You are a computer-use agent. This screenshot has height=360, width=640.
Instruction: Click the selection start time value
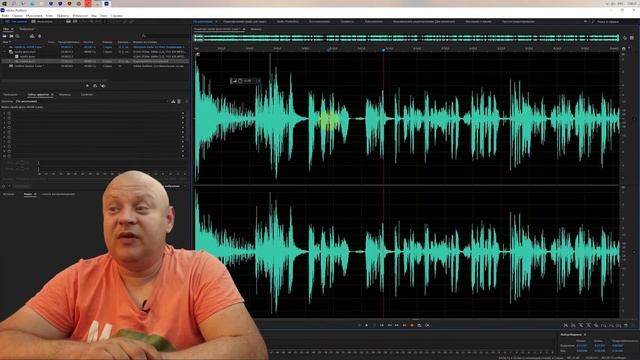pos(582,346)
